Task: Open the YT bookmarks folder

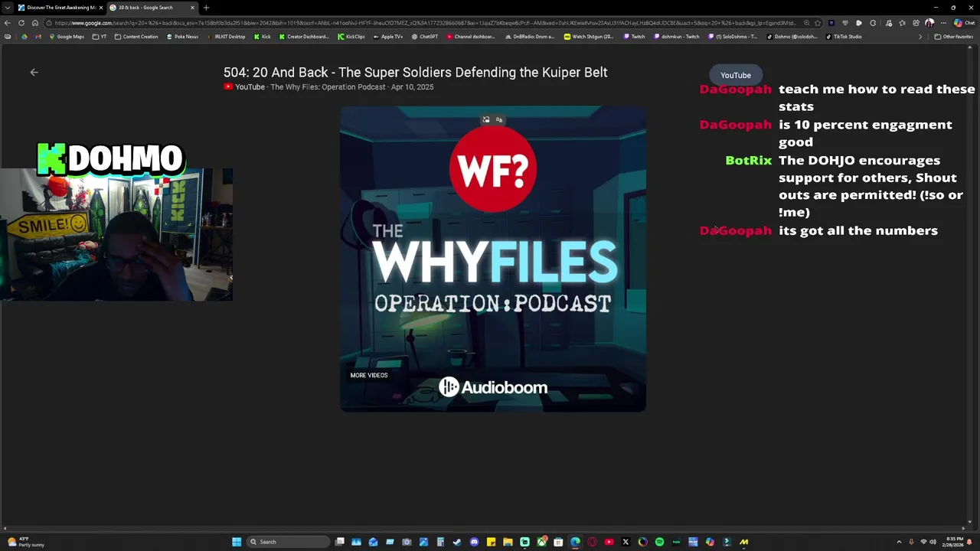Action: pyautogui.click(x=100, y=37)
